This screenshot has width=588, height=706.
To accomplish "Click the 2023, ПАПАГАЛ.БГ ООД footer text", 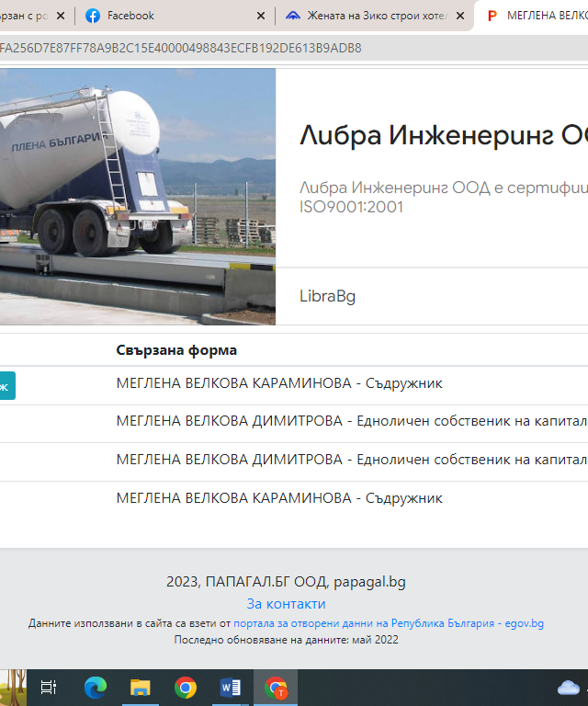I will pos(286,582).
